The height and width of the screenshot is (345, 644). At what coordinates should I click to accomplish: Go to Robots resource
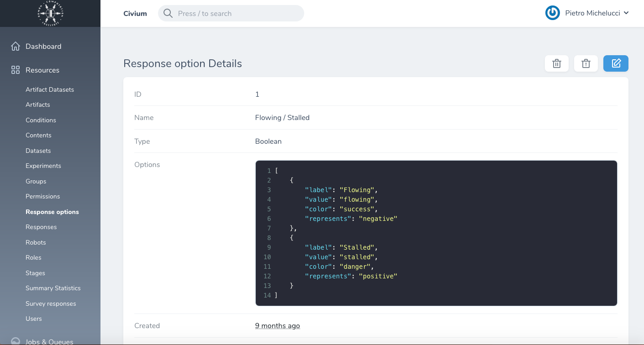pos(36,242)
